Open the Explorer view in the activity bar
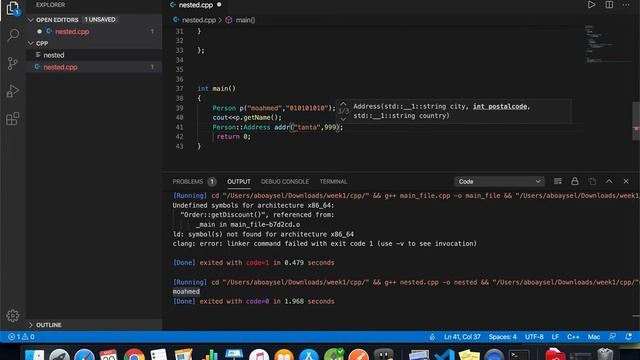This screenshot has width=640, height=360. (x=13, y=8)
